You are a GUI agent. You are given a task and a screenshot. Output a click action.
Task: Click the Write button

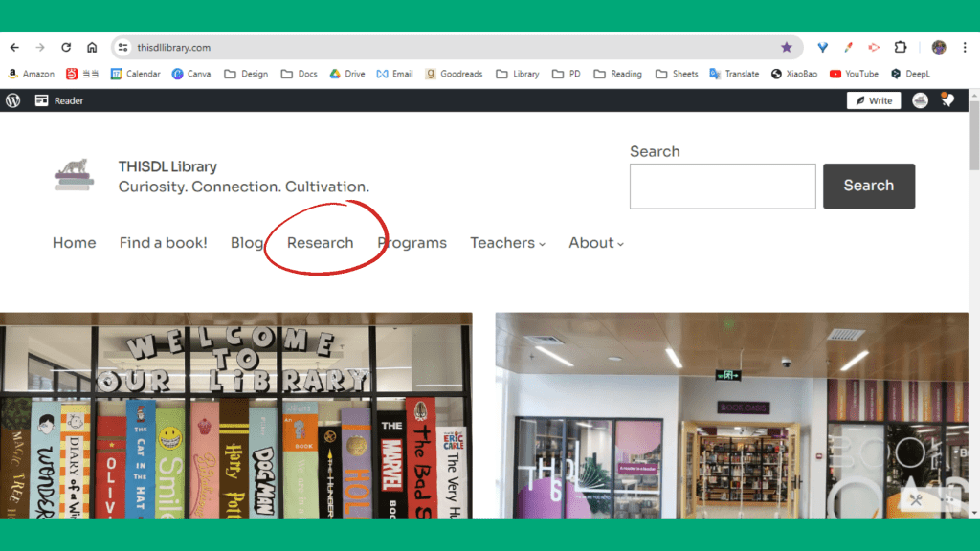tap(873, 100)
